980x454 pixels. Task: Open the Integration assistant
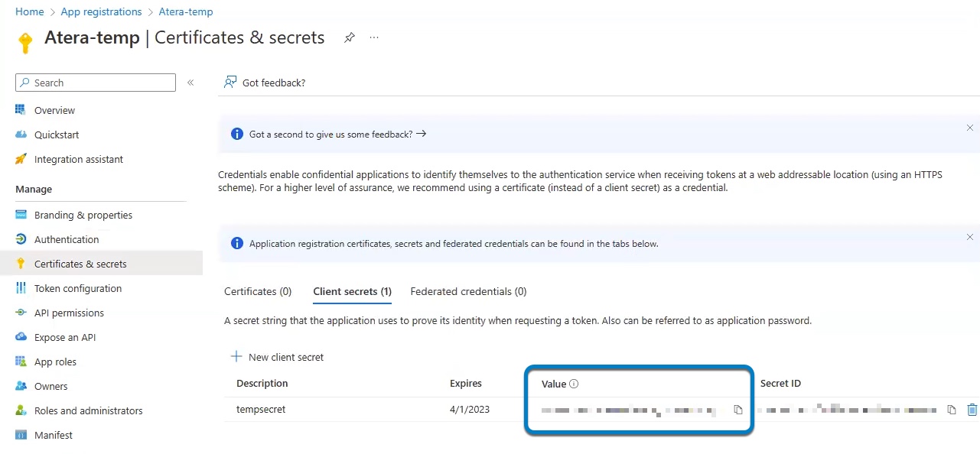pos(79,159)
